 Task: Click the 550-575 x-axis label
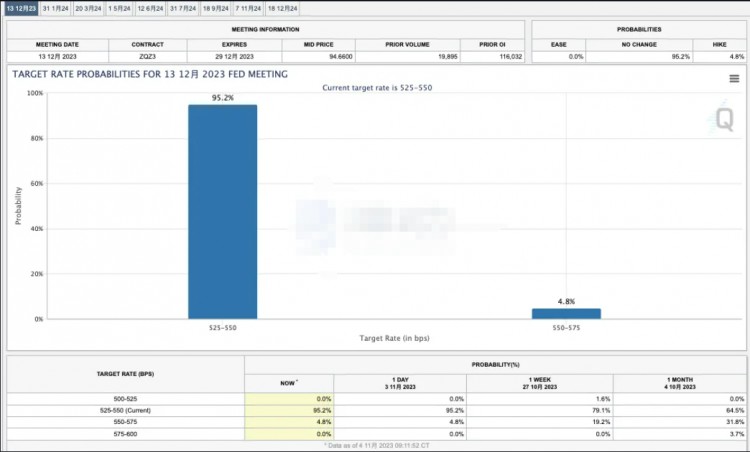point(566,328)
